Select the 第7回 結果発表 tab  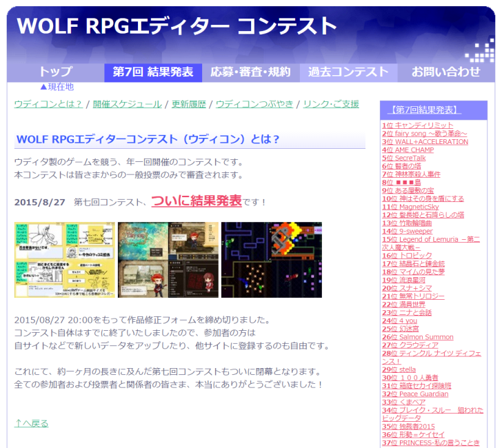pos(153,72)
